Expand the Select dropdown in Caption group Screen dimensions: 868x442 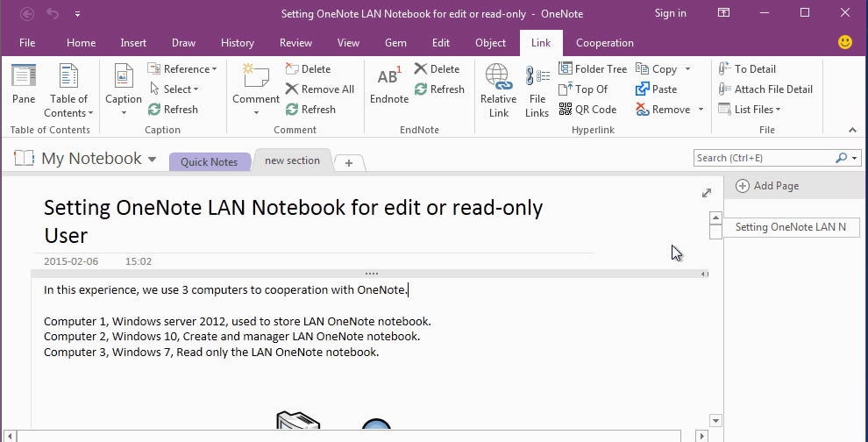tap(174, 89)
